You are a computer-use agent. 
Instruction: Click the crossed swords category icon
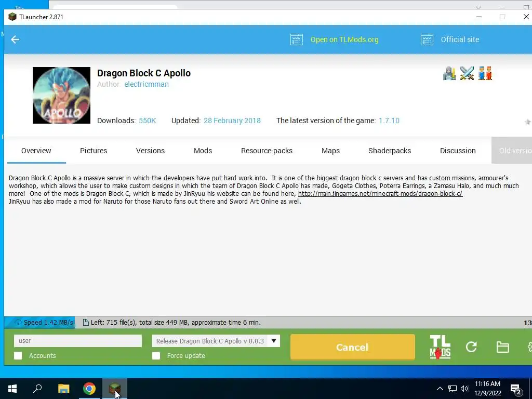[467, 73]
